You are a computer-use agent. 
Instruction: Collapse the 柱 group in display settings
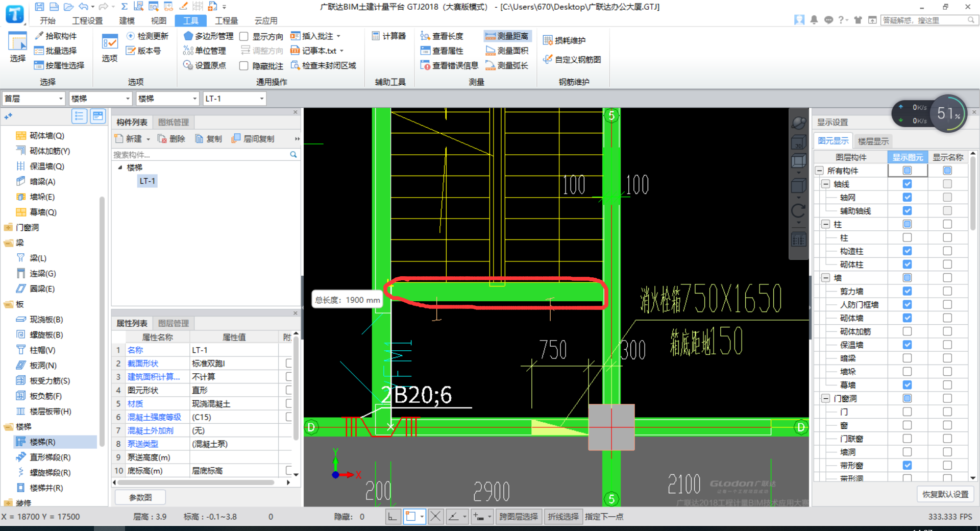[x=825, y=224]
